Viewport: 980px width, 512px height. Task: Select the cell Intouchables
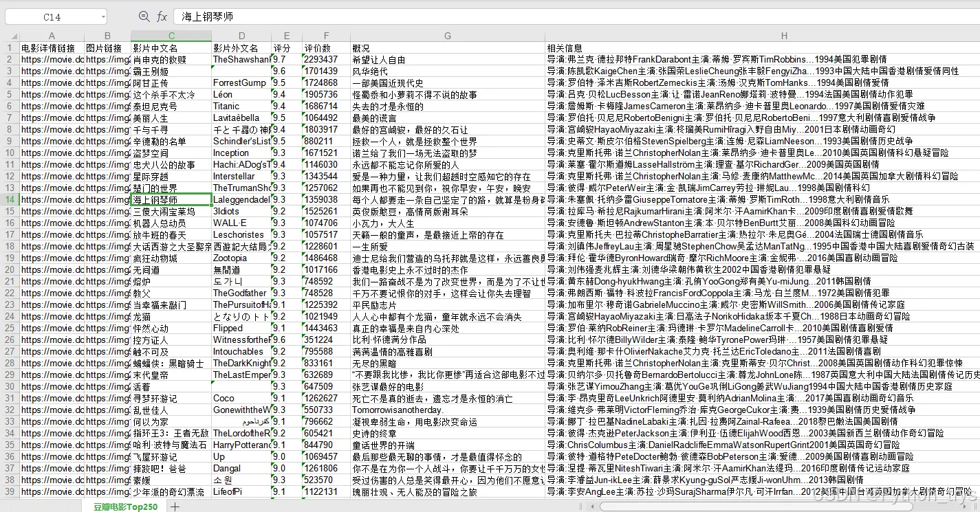(x=241, y=352)
